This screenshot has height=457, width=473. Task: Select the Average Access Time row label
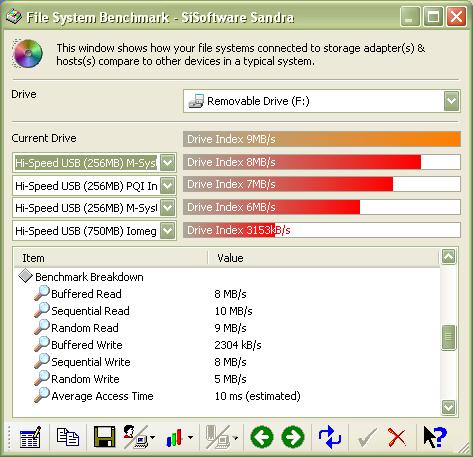point(102,396)
